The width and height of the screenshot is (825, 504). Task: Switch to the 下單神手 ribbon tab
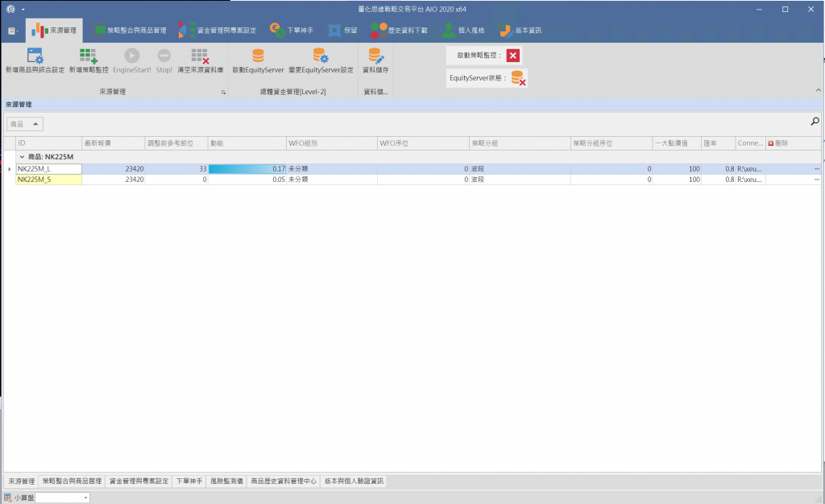point(292,30)
